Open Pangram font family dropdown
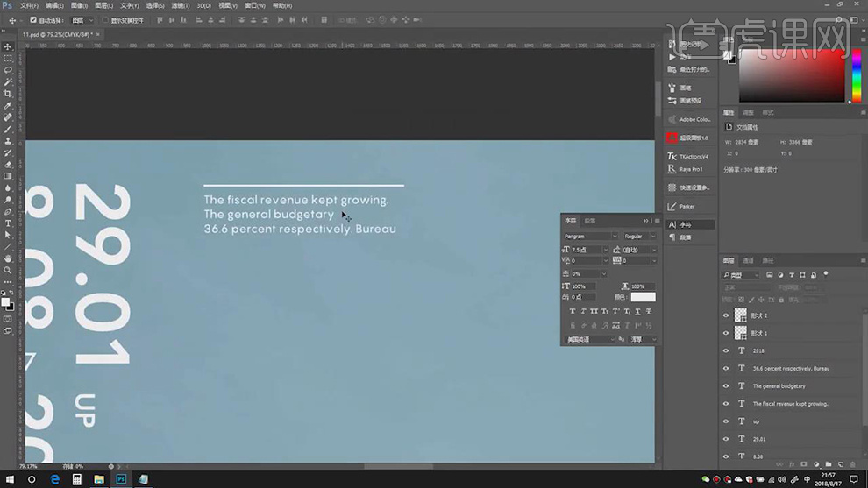This screenshot has height=488, width=868. coord(615,237)
